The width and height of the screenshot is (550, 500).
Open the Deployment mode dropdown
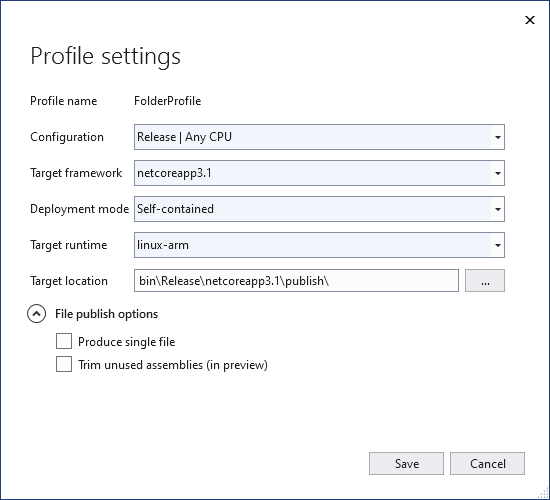pyautogui.click(x=319, y=209)
